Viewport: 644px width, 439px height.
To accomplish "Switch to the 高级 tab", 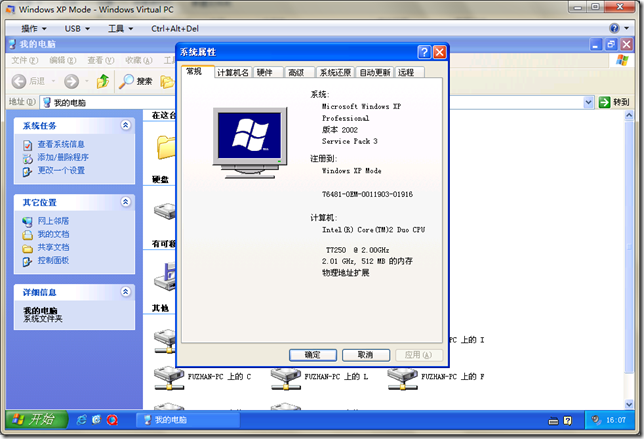I will pyautogui.click(x=300, y=73).
